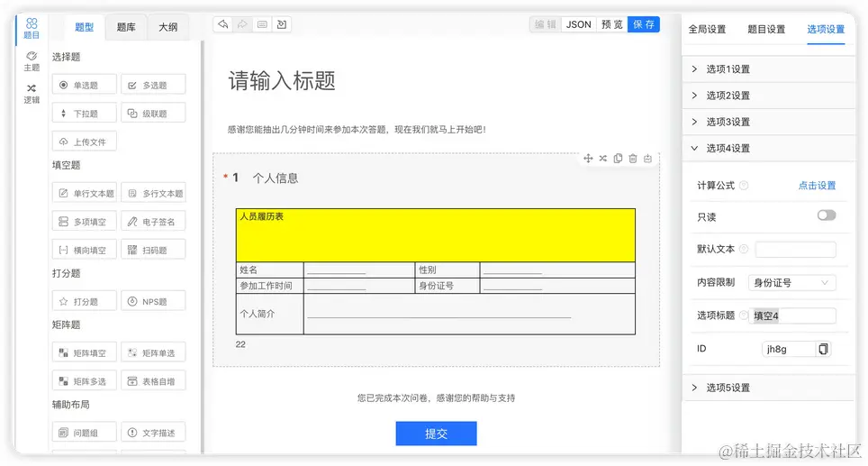The width and height of the screenshot is (868, 466).
Task: Click the keyboard shortcut icon in toolbar
Action: click(262, 24)
